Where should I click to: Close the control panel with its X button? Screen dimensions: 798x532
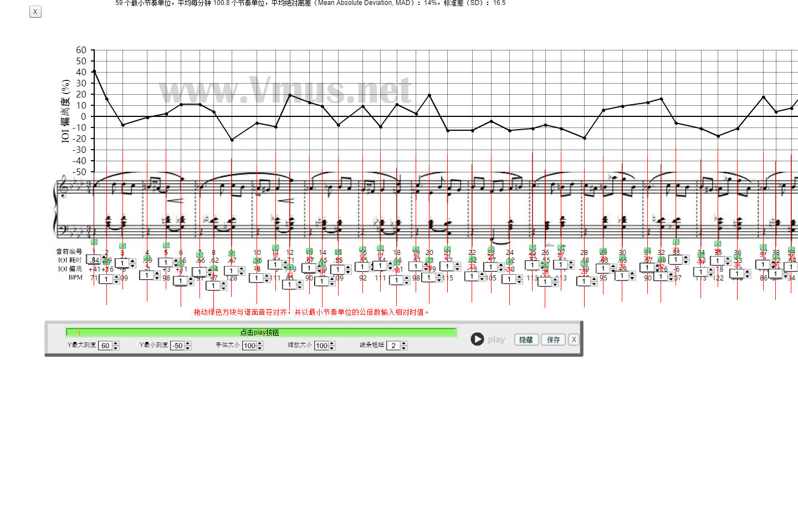(574, 340)
